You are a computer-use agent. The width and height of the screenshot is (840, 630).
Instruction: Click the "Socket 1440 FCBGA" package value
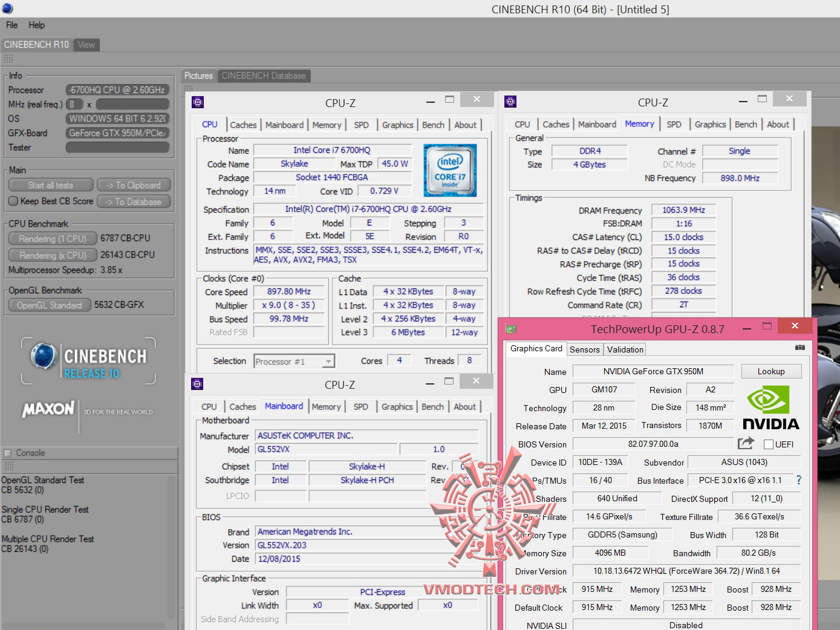coord(332,177)
